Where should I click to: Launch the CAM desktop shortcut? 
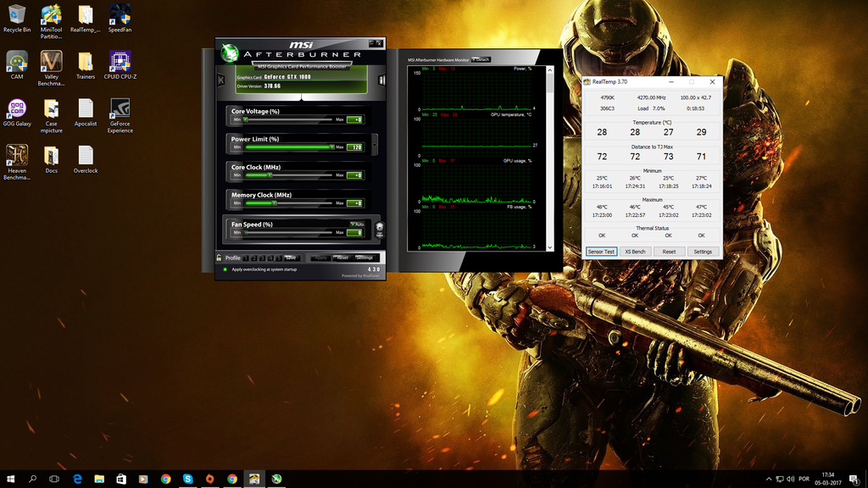[17, 65]
